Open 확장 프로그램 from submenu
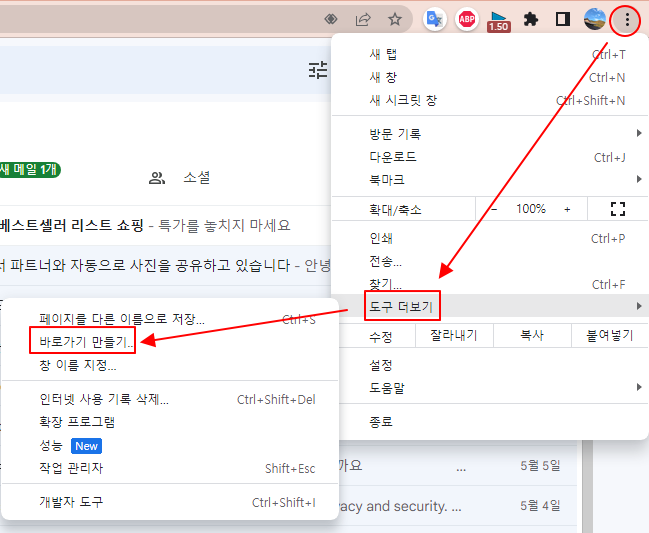The height and width of the screenshot is (533, 649). (x=170, y=422)
